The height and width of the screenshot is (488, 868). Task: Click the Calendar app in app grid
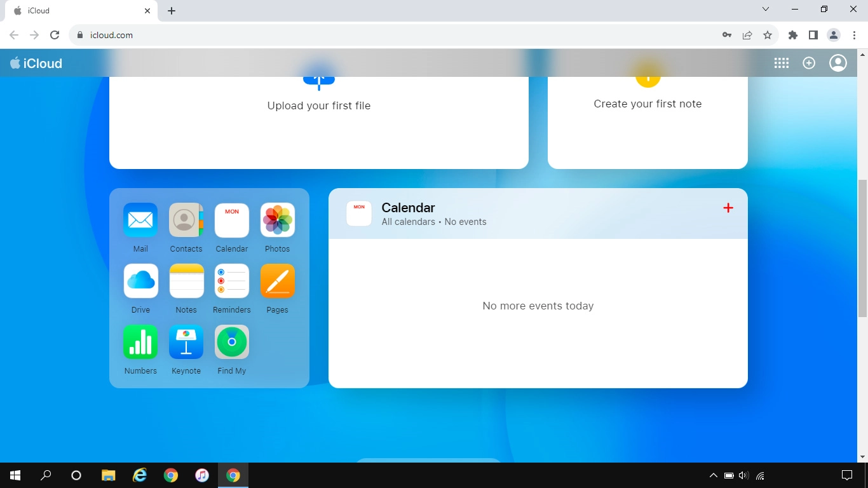232,220
